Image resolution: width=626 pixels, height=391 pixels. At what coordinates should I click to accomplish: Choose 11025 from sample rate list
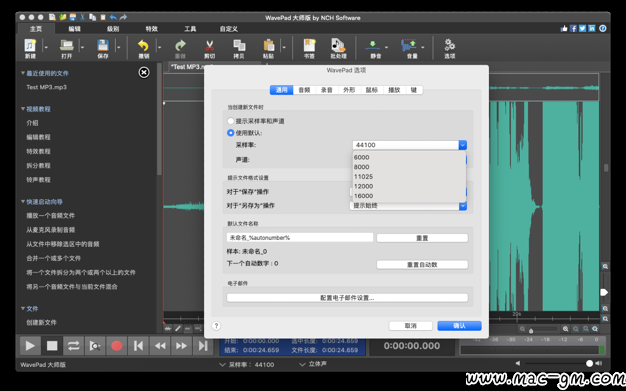pos(409,177)
